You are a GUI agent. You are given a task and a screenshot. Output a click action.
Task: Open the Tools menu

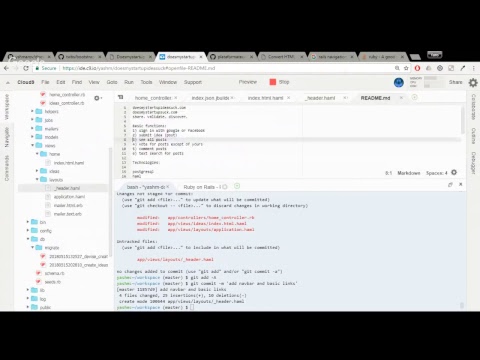point(146,82)
